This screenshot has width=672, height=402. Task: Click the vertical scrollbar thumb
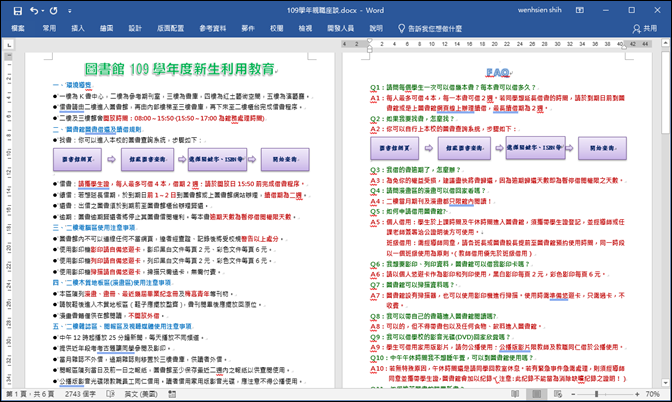pos(665,91)
